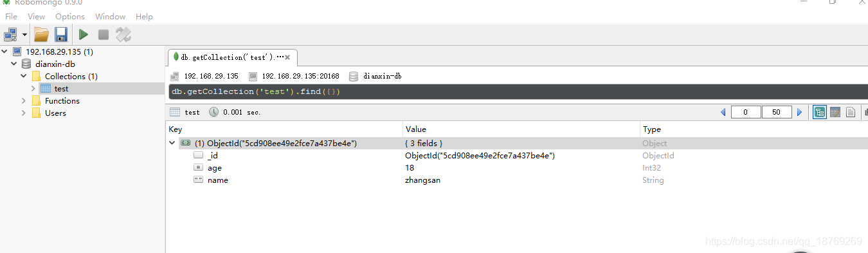Expand the Functions folder

point(24,100)
